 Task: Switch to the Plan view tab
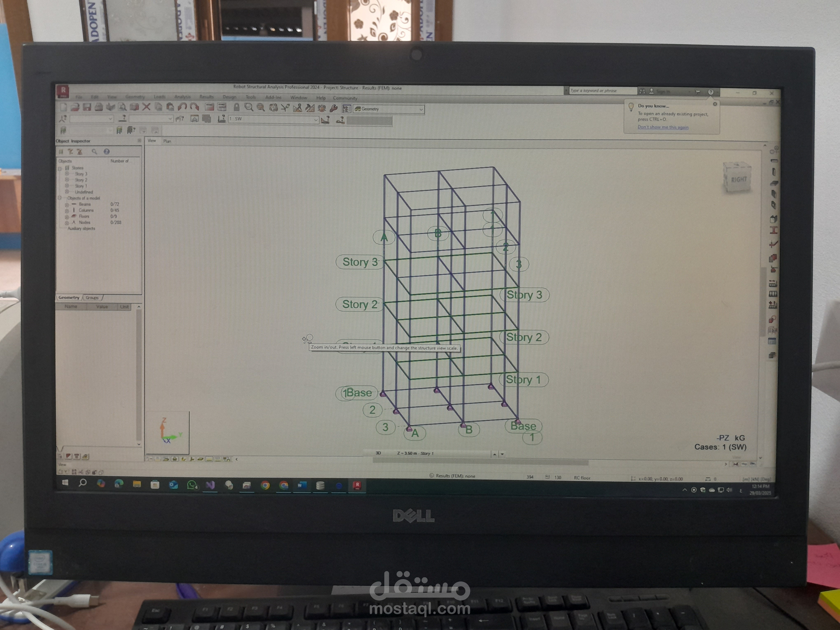pos(167,141)
